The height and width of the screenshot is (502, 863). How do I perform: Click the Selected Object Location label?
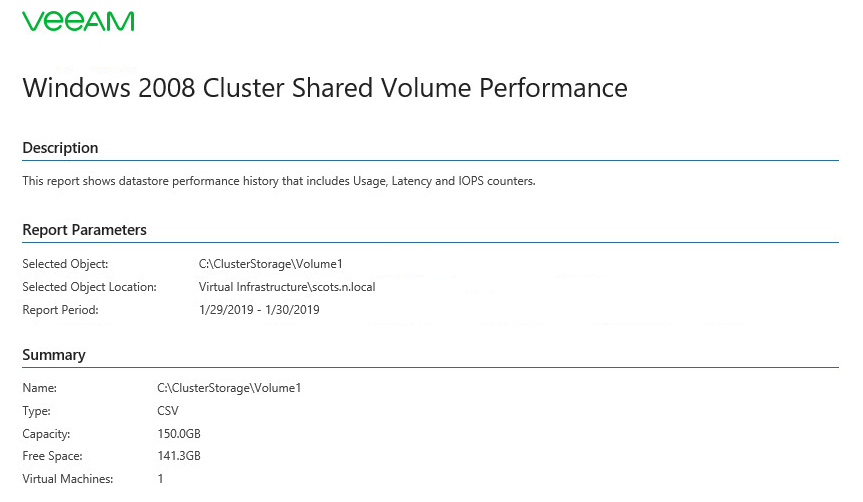pos(89,287)
